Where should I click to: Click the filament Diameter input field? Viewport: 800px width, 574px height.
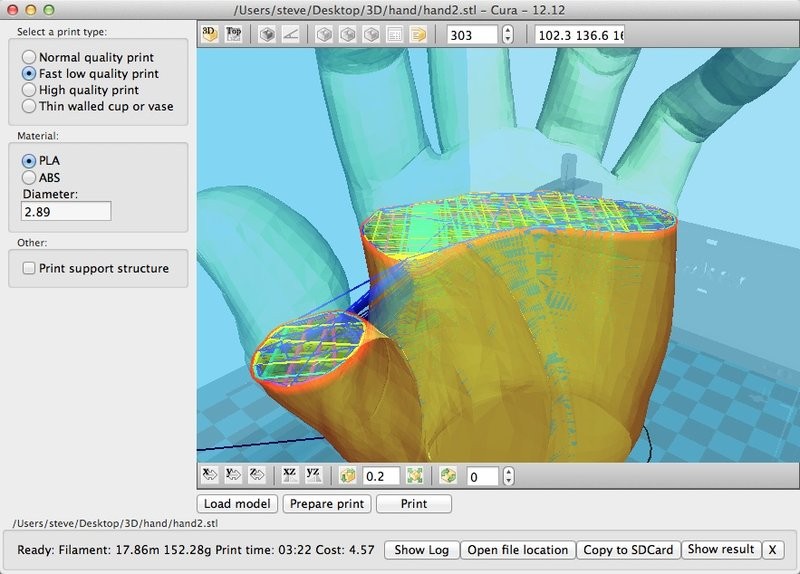[66, 211]
